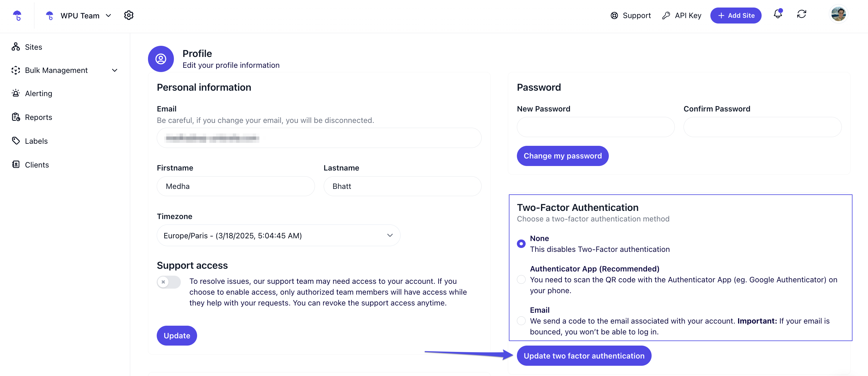The image size is (868, 376).
Task: Open the notifications bell
Action: coord(777,14)
